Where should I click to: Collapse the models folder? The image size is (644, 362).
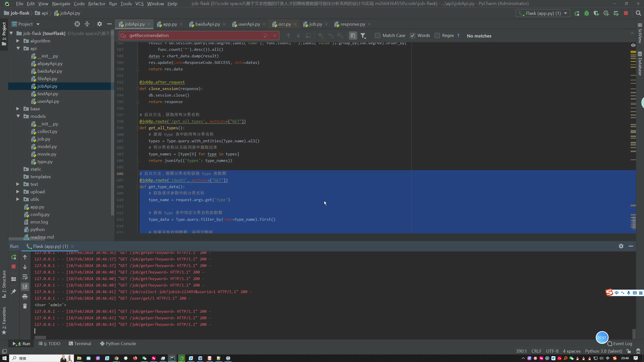pos(18,116)
